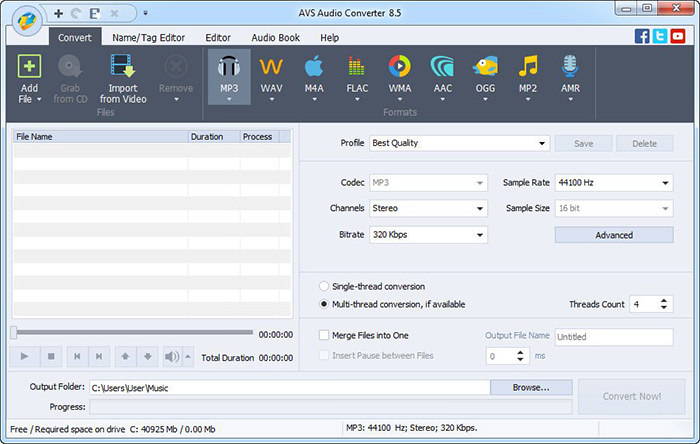Click the Advanced button
The image size is (700, 444).
pos(613,235)
